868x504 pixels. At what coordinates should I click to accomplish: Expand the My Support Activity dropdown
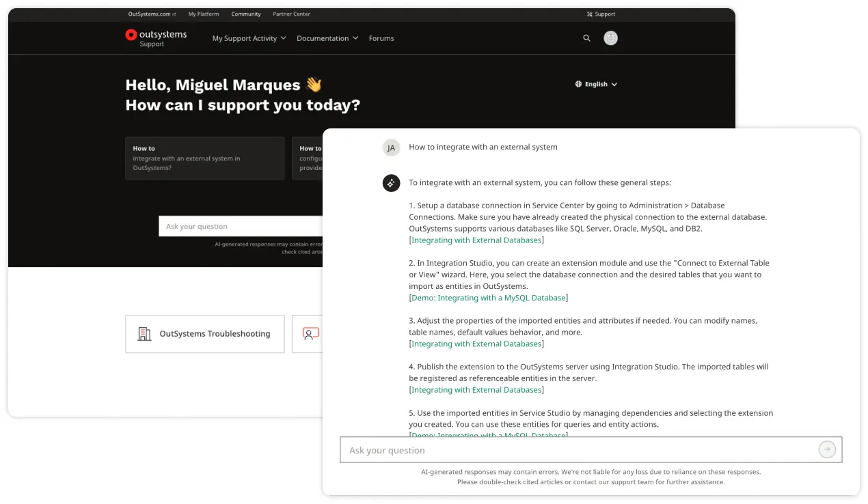[248, 38]
